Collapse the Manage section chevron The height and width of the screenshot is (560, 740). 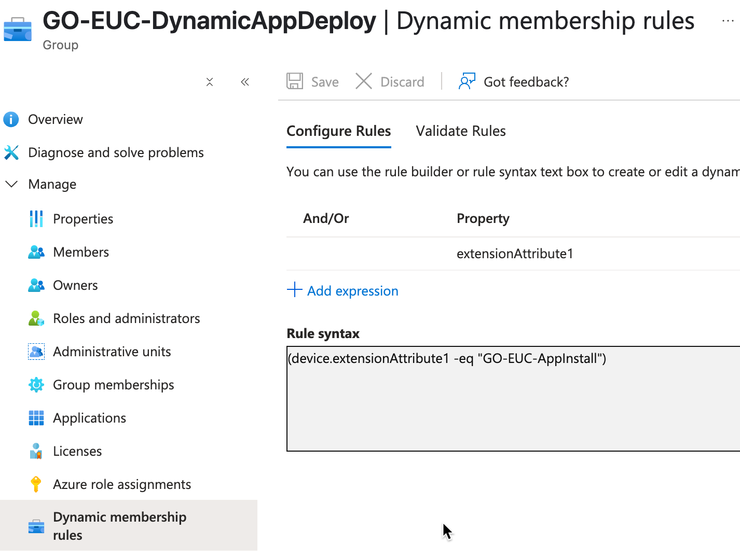tap(11, 184)
